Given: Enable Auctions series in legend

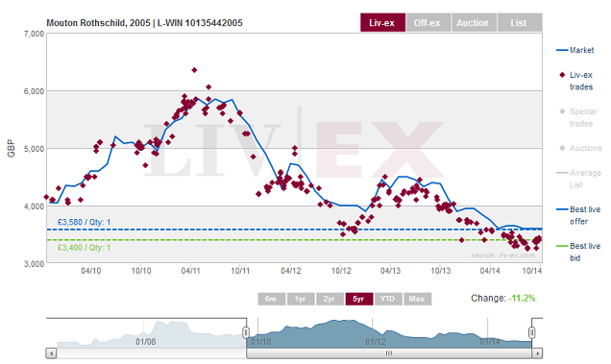Looking at the screenshot, I should [x=580, y=148].
